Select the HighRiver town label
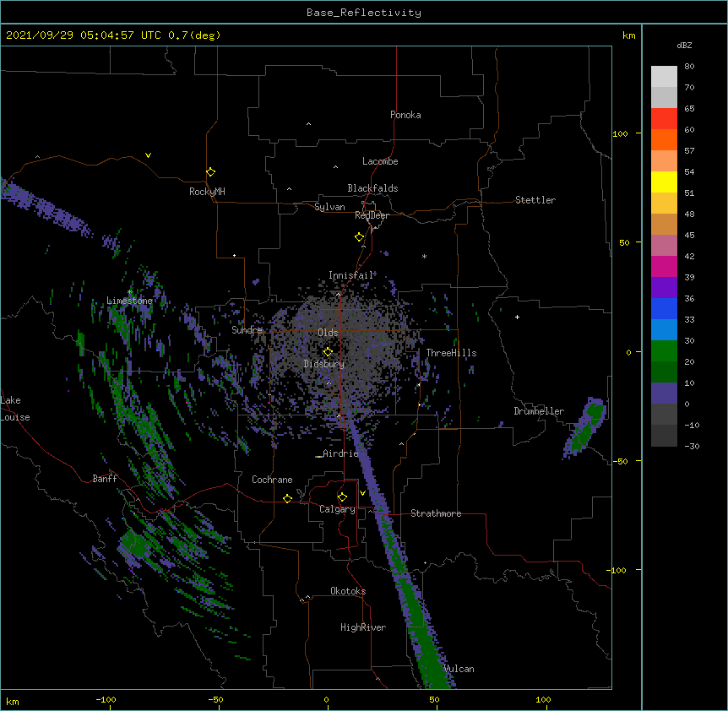 pyautogui.click(x=363, y=627)
